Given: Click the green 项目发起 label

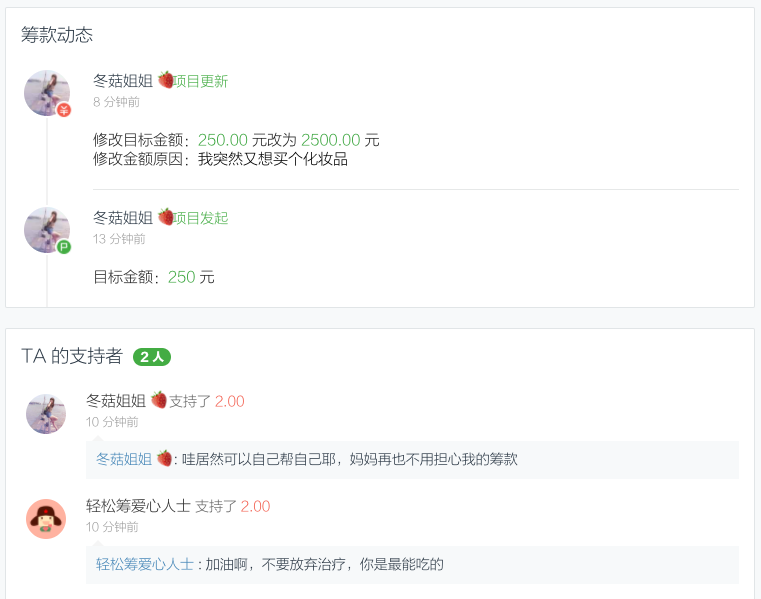Looking at the screenshot, I should click(201, 217).
